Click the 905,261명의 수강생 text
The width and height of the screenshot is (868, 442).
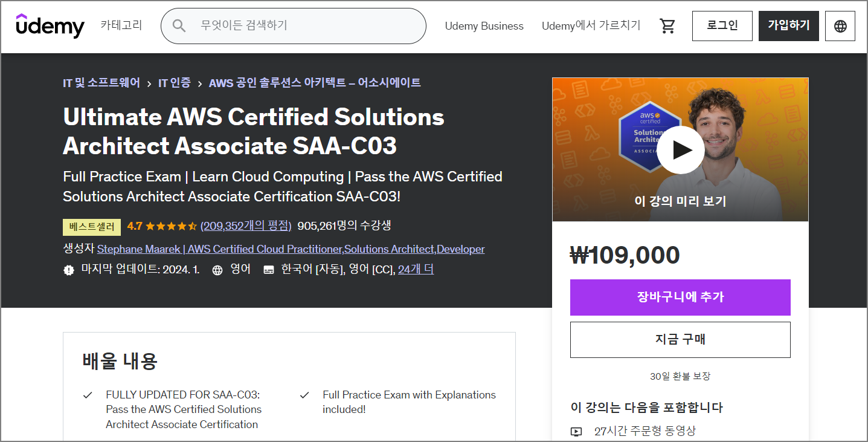click(344, 226)
